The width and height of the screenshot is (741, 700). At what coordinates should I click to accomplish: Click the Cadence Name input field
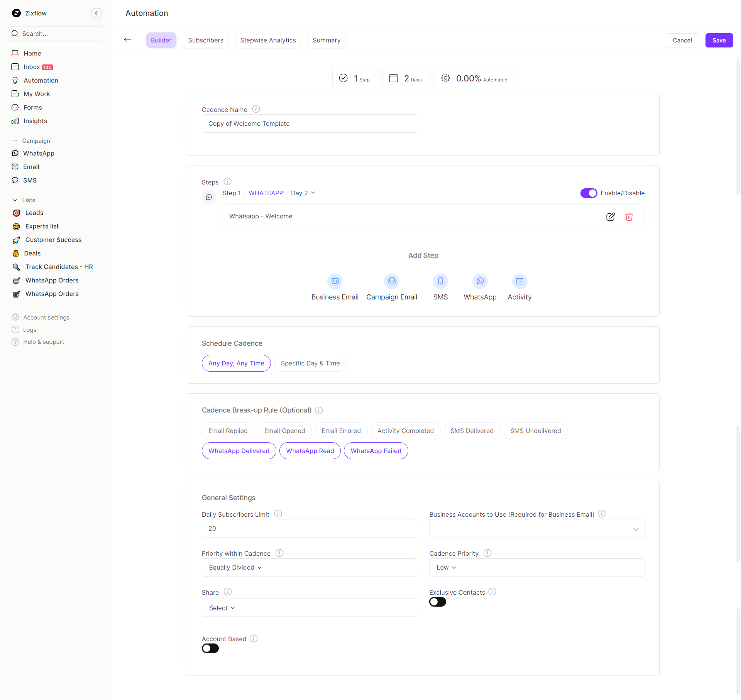point(309,123)
